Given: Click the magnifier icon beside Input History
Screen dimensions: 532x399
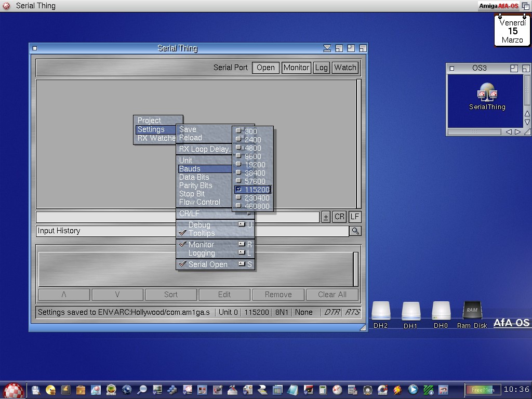Looking at the screenshot, I should tap(355, 231).
